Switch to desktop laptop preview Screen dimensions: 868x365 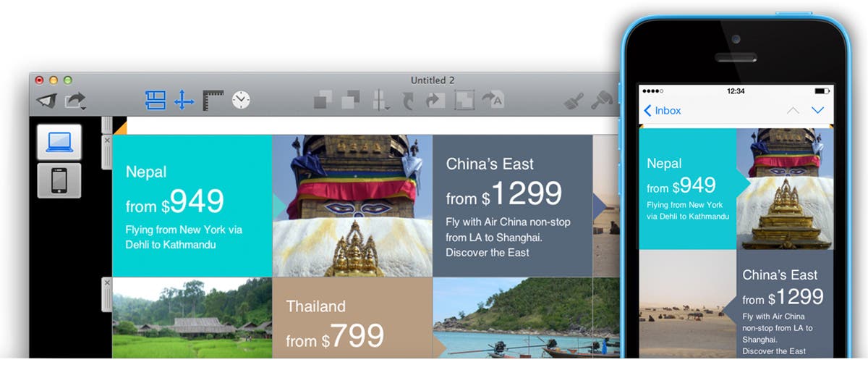(59, 142)
